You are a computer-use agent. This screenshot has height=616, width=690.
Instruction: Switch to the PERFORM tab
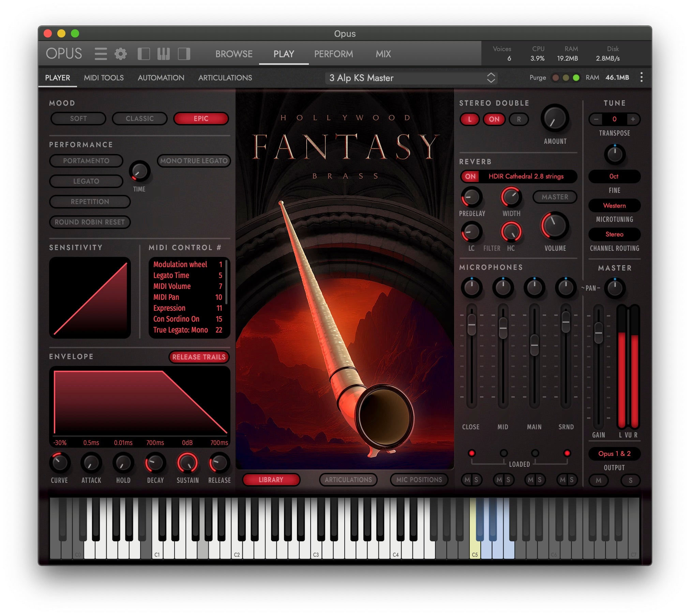[x=333, y=54]
